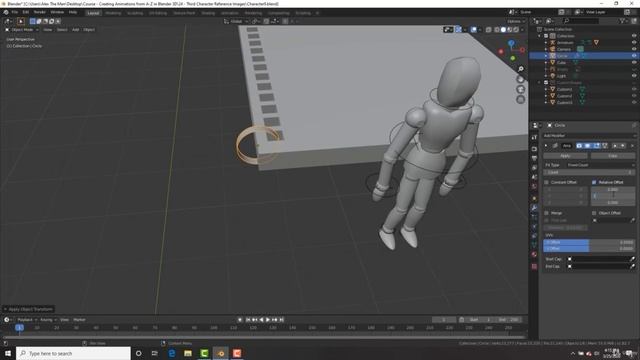This screenshot has width=640, height=360.
Task: Select the Modifier properties wrench tab
Action: pos(534,208)
